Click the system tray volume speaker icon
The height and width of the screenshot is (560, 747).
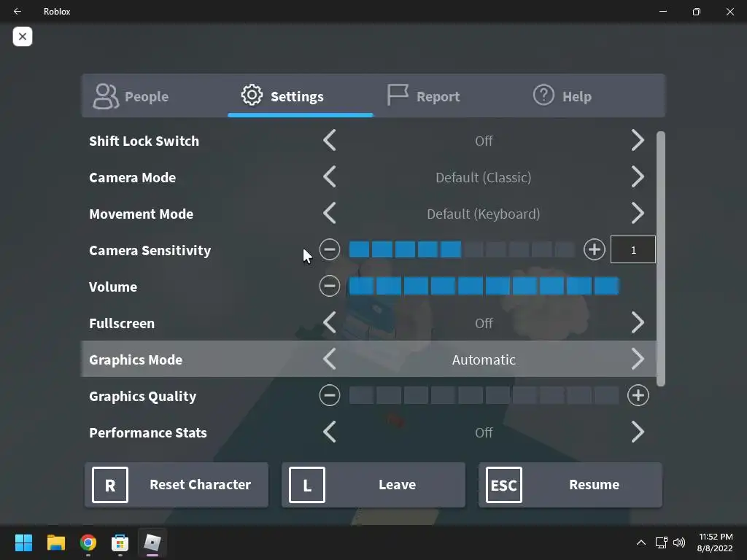pos(679,542)
